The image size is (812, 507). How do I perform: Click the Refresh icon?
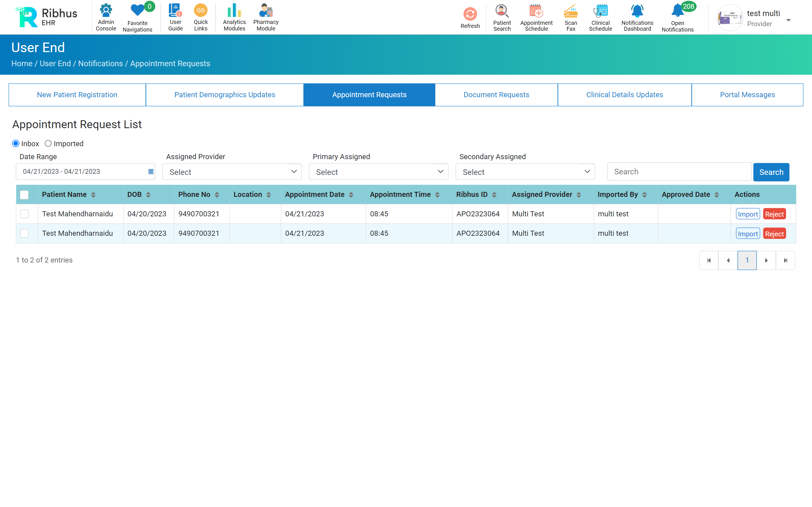[470, 14]
